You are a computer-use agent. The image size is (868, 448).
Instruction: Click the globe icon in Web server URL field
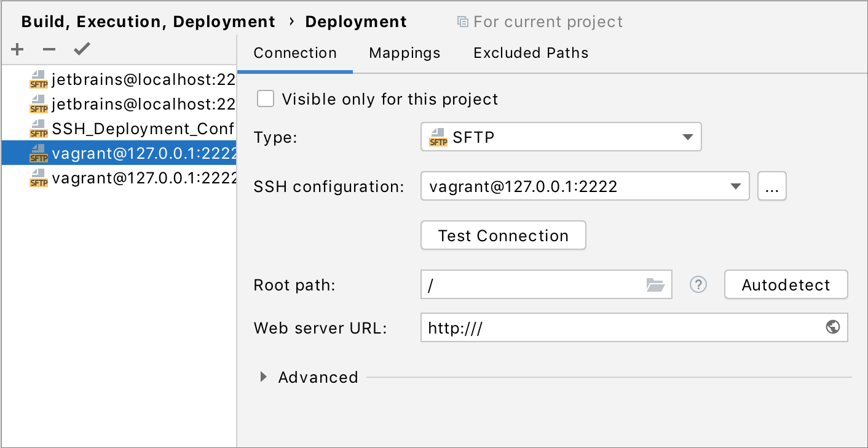point(833,327)
